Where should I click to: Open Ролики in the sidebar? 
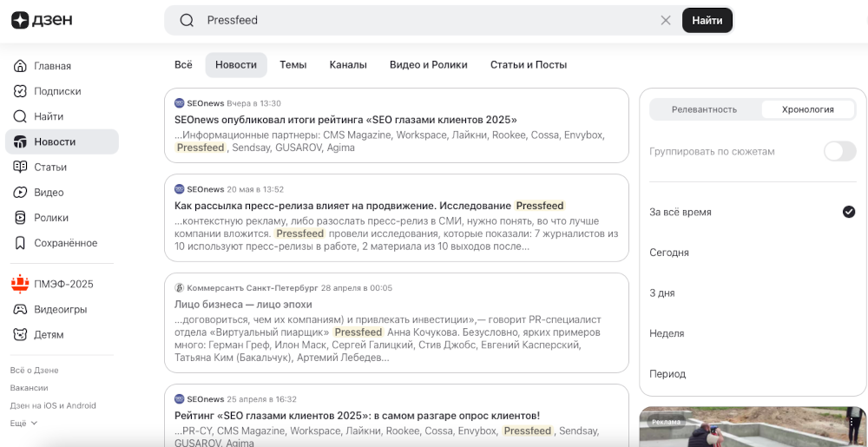click(62, 218)
